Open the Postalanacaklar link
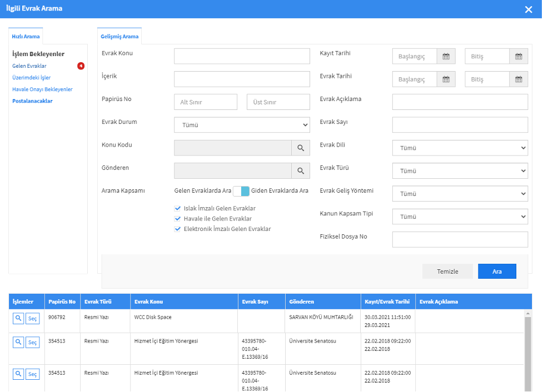The image size is (543, 392). (32, 101)
